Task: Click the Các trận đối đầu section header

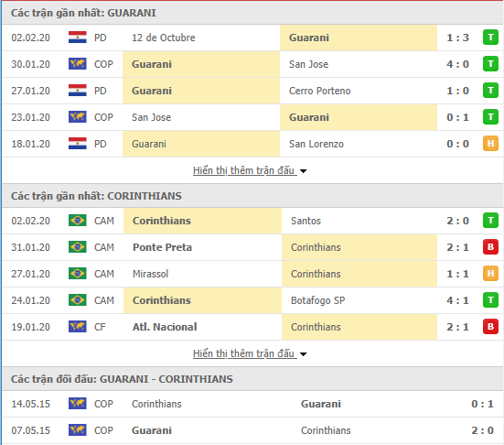Action: (x=252, y=379)
